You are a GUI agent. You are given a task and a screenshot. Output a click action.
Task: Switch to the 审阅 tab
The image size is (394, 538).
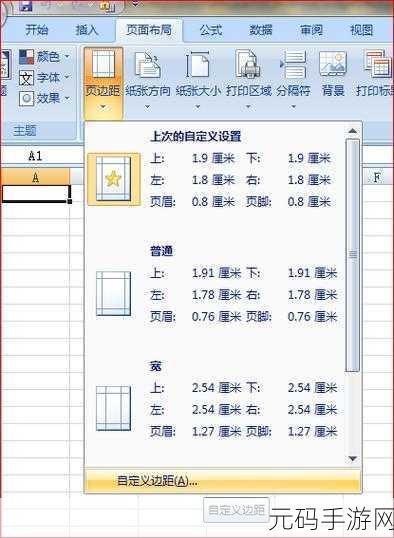(x=311, y=31)
